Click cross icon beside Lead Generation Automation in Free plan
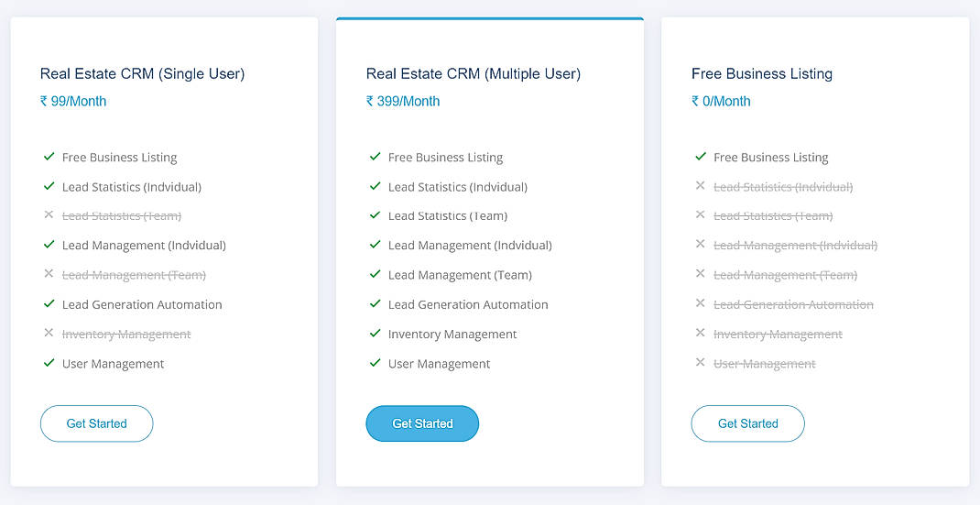 click(700, 303)
